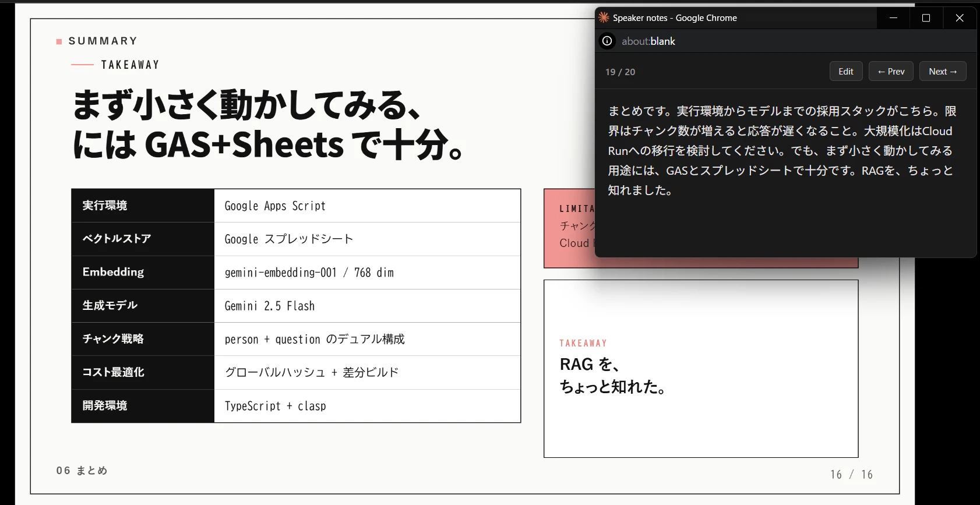Screen dimensions: 980x505
Task: Click the Edit button in Speaker notes
Action: 846,71
